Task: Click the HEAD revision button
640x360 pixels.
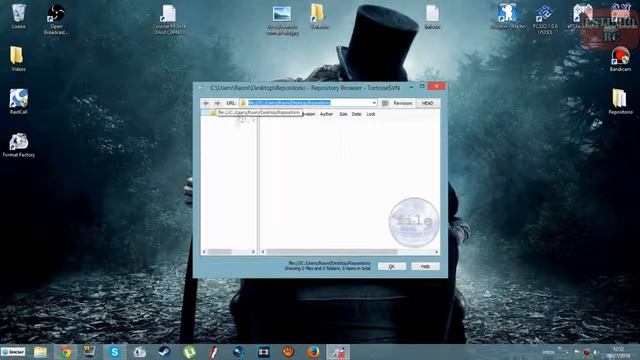Action: pyautogui.click(x=427, y=103)
